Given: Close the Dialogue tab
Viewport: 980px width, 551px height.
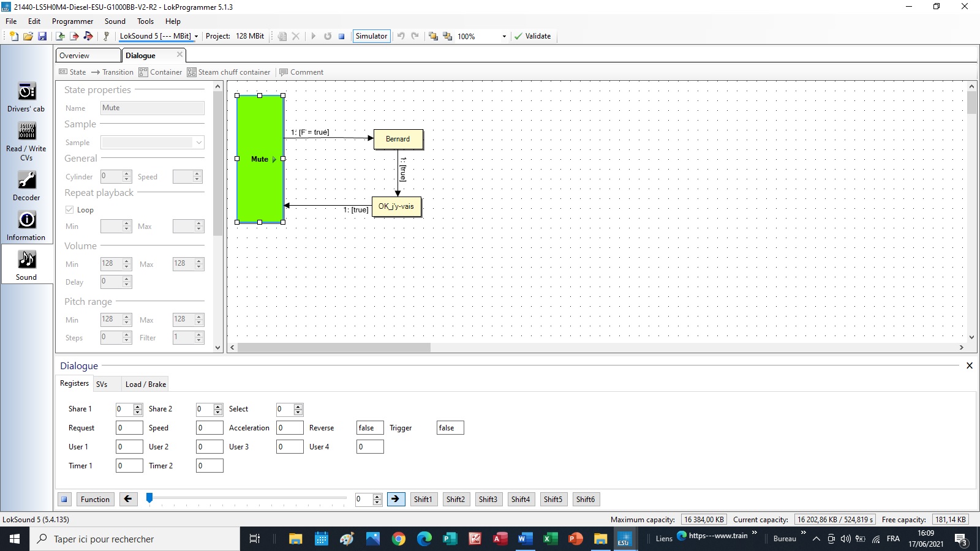Looking at the screenshot, I should pos(179,54).
